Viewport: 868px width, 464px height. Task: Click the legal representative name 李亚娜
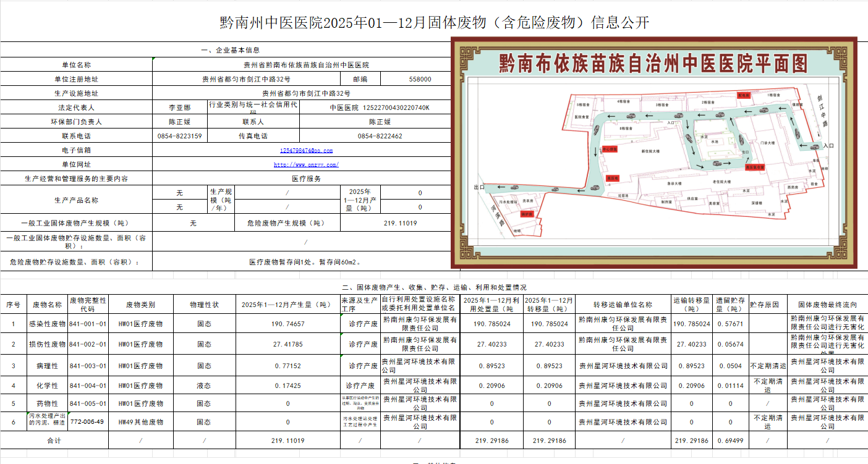pos(180,108)
